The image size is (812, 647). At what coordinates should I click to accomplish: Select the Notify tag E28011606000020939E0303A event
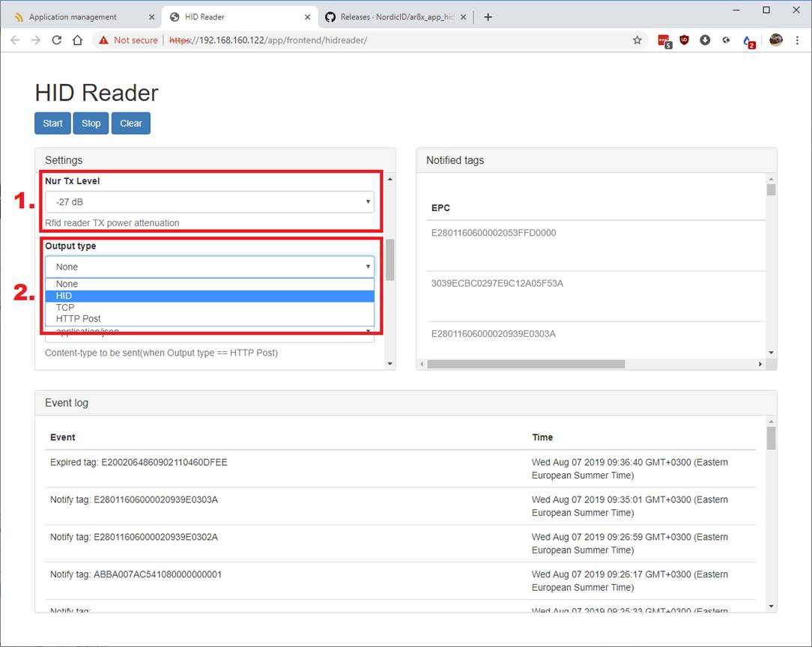(134, 499)
